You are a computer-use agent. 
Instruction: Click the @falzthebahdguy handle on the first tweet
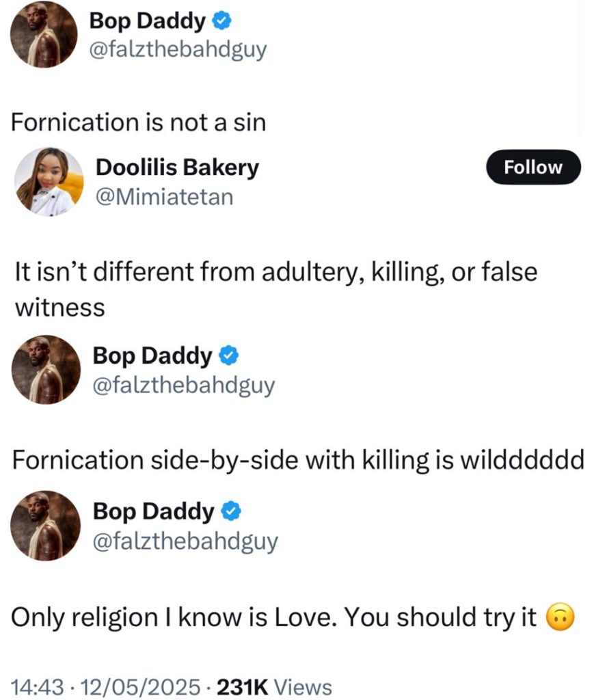click(x=178, y=51)
